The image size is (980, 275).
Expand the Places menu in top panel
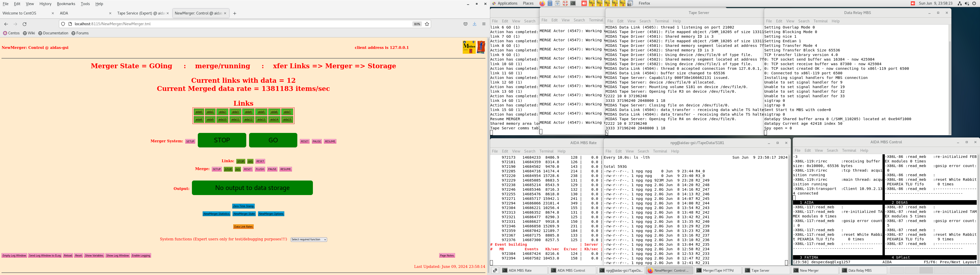[x=528, y=3]
